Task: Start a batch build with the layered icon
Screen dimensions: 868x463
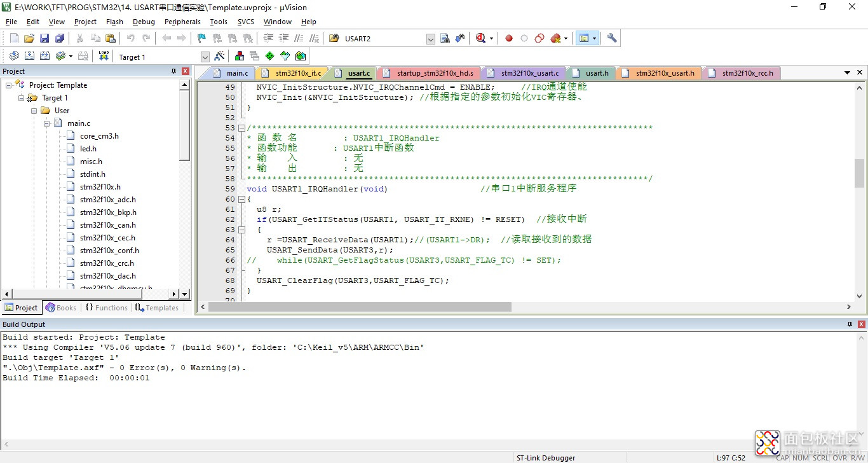Action: click(x=60, y=56)
